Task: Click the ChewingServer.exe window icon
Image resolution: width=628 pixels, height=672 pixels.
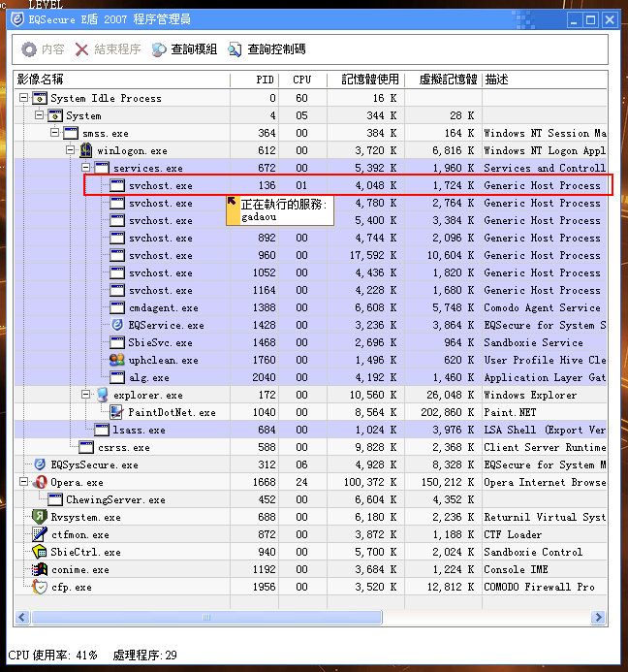Action: tap(55, 499)
